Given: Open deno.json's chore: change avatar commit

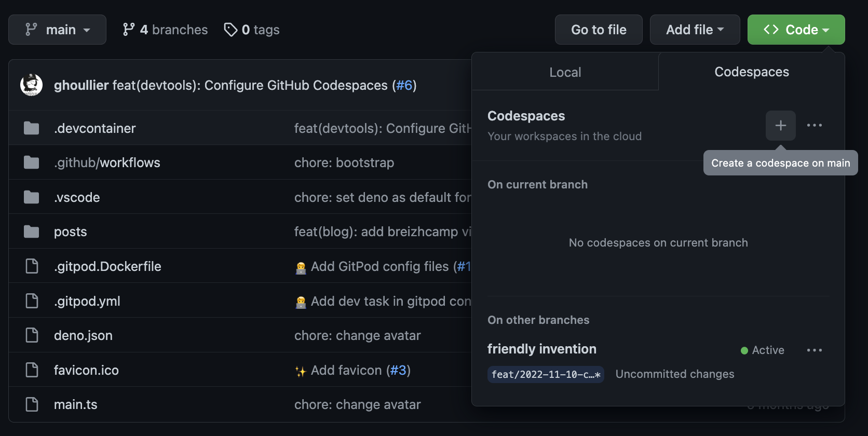Looking at the screenshot, I should point(358,335).
